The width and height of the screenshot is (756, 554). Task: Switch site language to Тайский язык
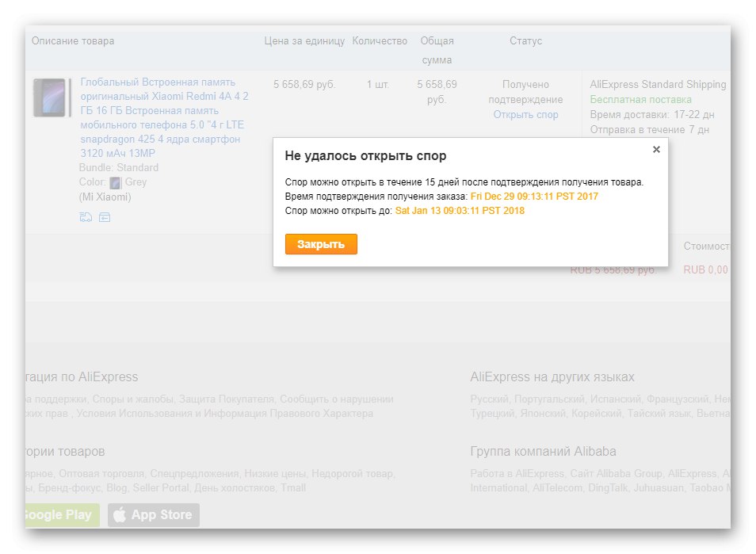pyautogui.click(x=659, y=414)
